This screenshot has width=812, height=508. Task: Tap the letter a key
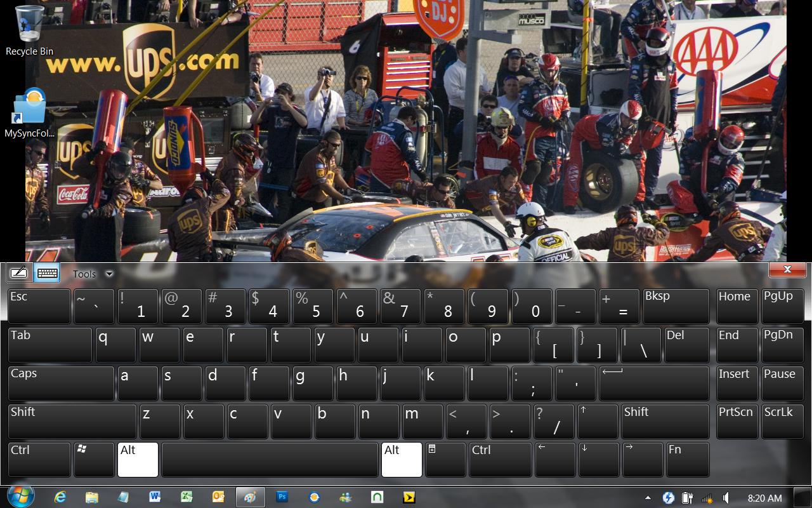[138, 384]
